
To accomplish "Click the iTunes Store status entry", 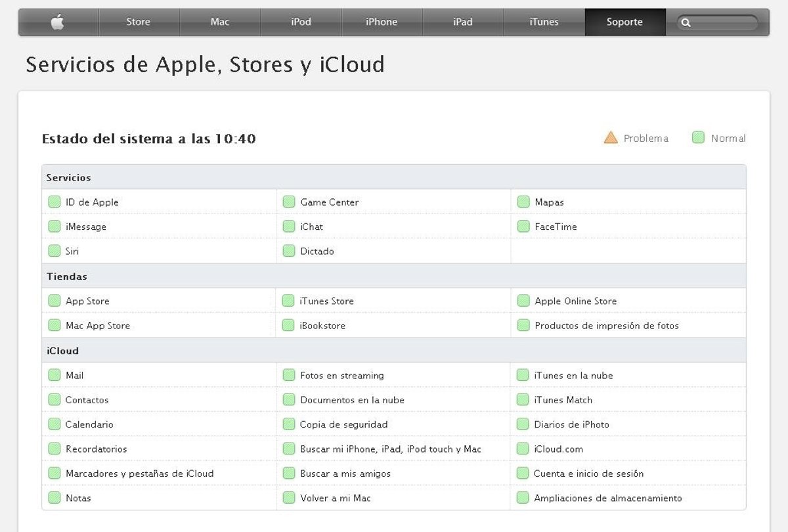I will point(326,301).
